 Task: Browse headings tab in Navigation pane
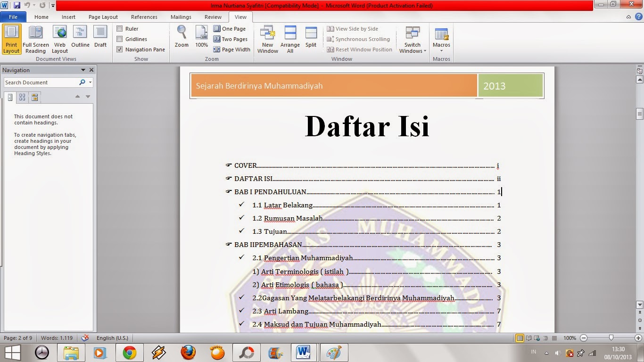(x=10, y=98)
